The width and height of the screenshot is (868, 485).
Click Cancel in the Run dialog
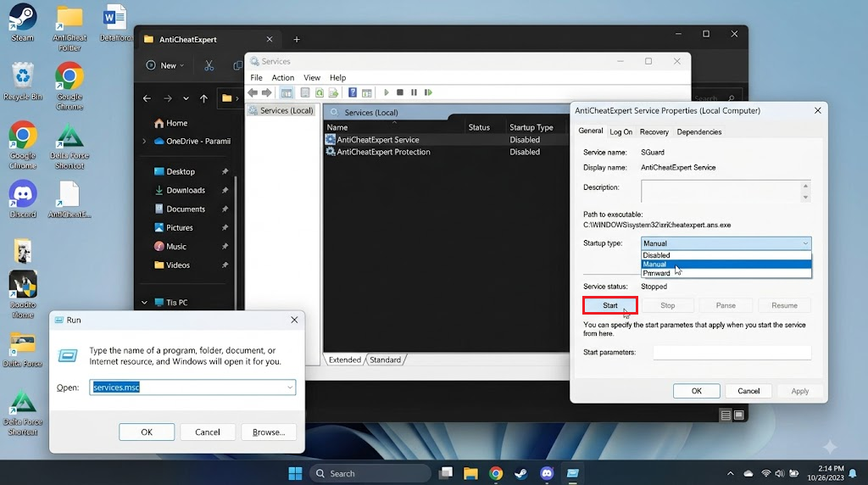tap(208, 432)
